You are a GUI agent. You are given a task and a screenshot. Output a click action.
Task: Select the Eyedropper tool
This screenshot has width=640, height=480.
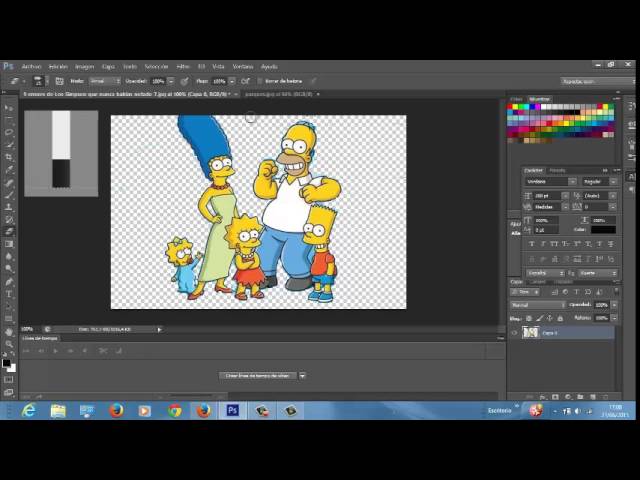tap(9, 169)
